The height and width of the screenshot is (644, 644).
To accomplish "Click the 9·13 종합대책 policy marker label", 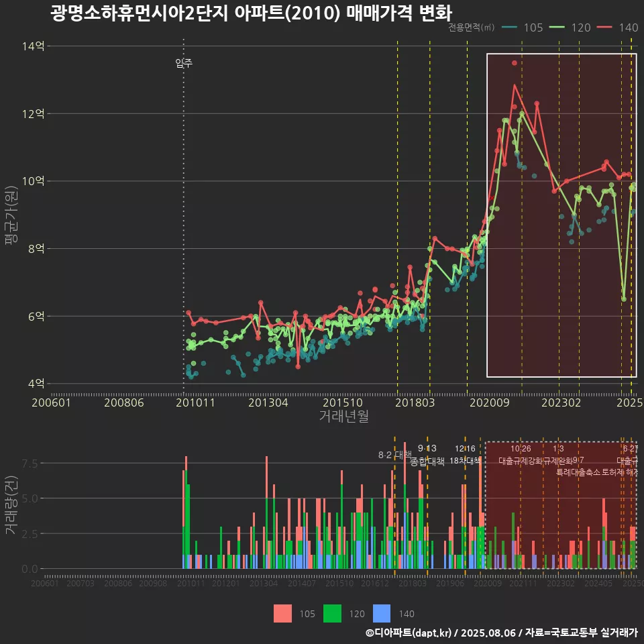I will click(x=427, y=455).
